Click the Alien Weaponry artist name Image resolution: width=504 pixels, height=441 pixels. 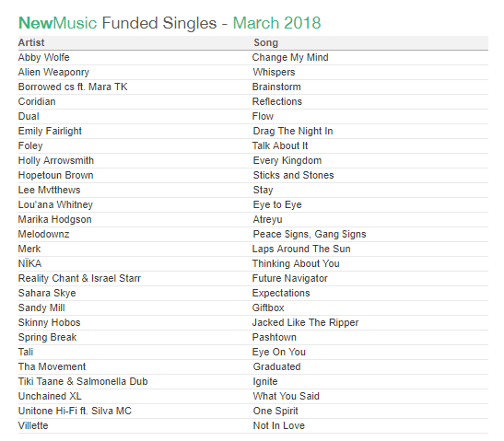[53, 72]
